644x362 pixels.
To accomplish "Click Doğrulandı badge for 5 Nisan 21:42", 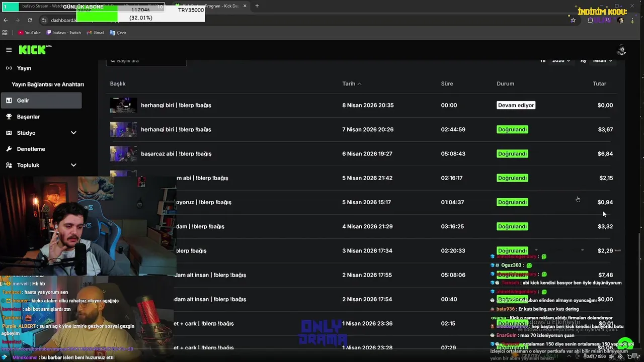I will coord(512,178).
